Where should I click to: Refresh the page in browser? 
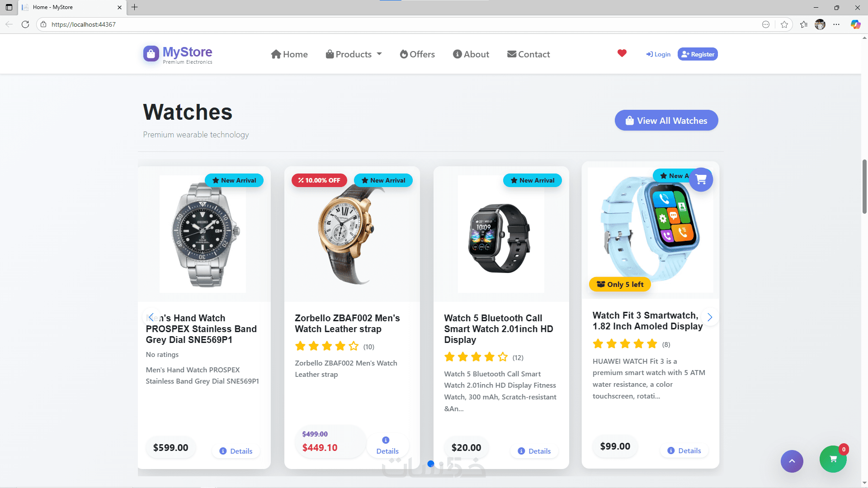coord(25,24)
